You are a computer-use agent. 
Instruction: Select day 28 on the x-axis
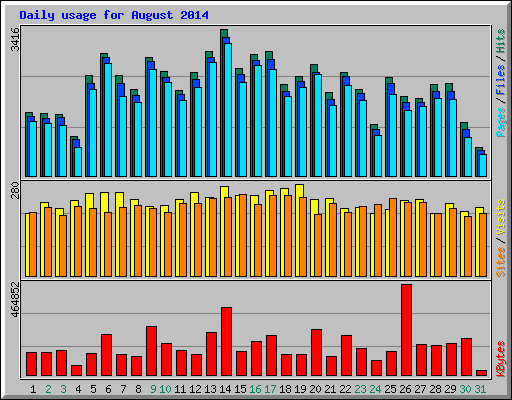[435, 389]
